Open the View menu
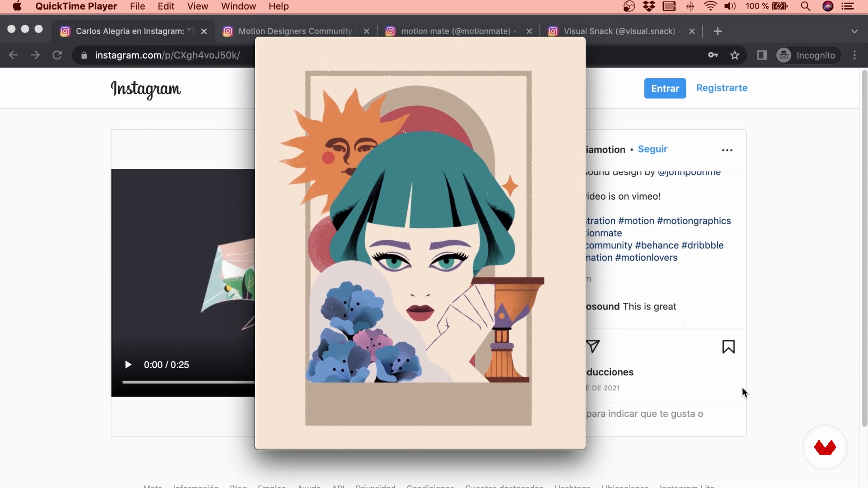Viewport: 868px width, 488px height. pos(198,6)
